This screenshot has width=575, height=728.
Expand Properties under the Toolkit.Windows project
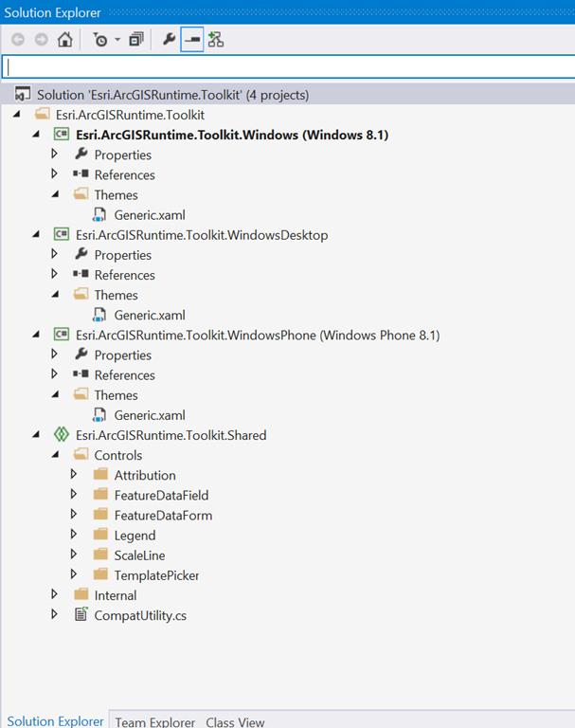54,154
